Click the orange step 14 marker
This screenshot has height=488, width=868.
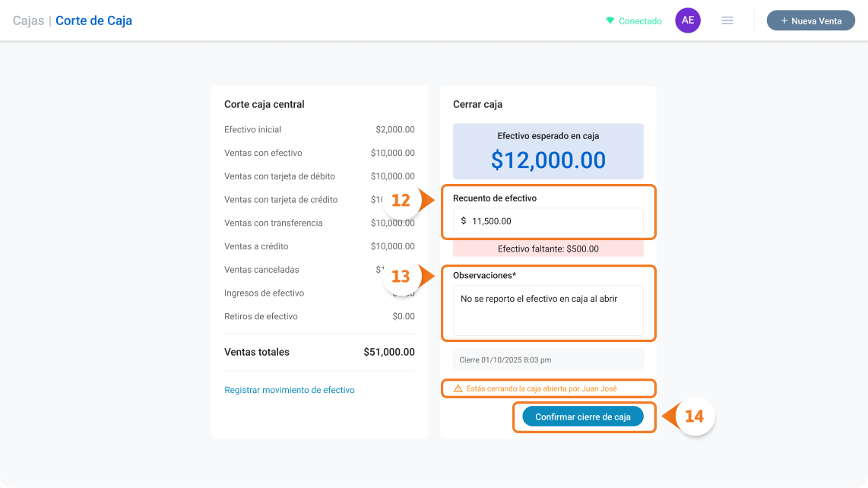coord(693,416)
